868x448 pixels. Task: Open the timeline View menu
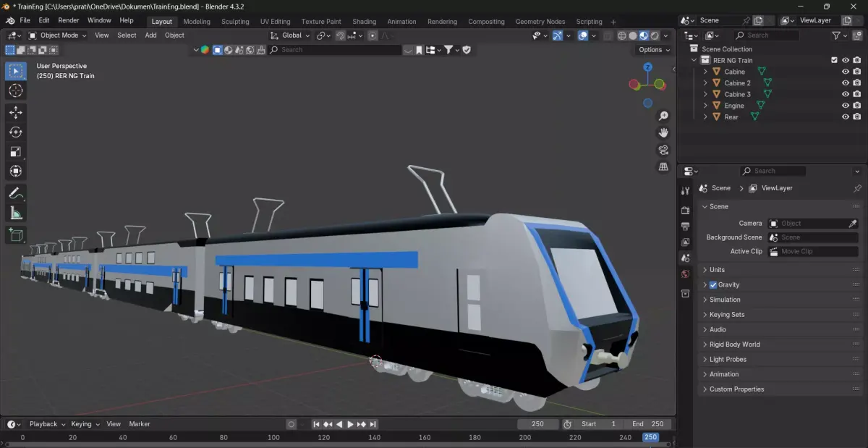point(114,424)
